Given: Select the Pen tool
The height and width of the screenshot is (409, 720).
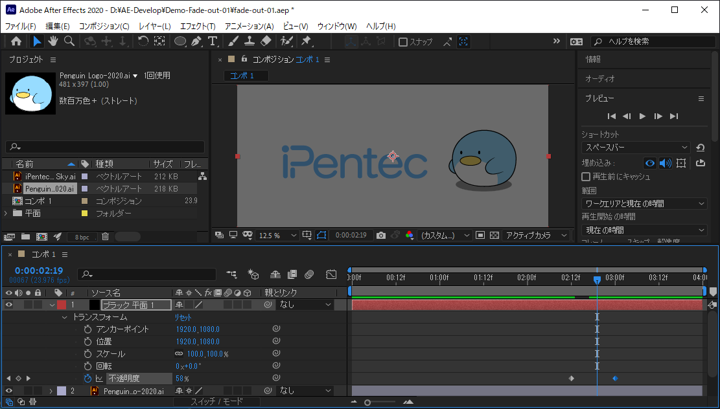Looking at the screenshot, I should [197, 42].
